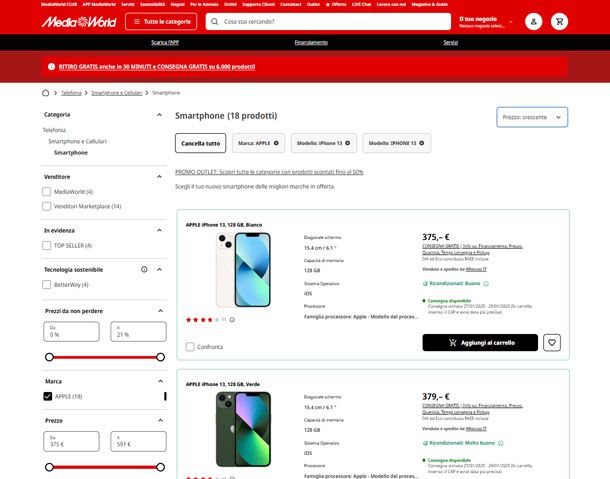Collapse the Venditore filter section
Screen dimensions: 610x479
[x=159, y=177]
